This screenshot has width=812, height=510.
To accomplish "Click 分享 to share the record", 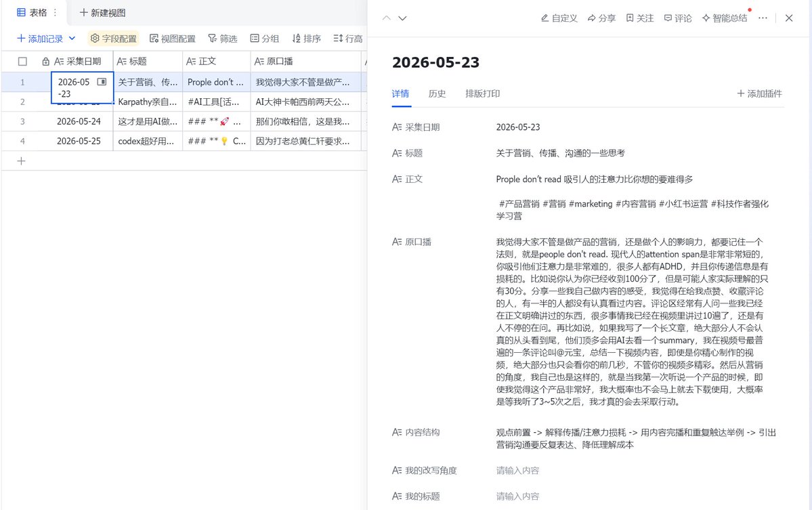I will [601, 18].
